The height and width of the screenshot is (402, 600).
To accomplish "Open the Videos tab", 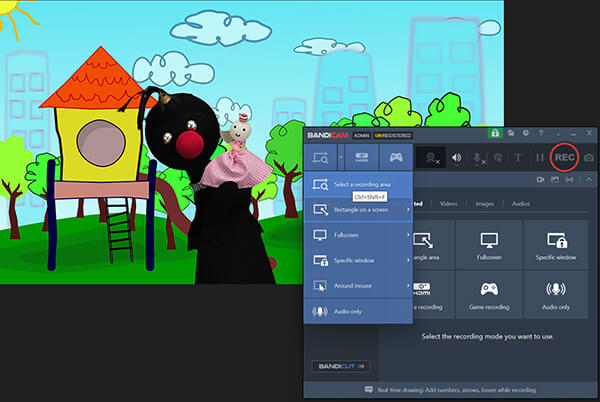I will pyautogui.click(x=448, y=203).
